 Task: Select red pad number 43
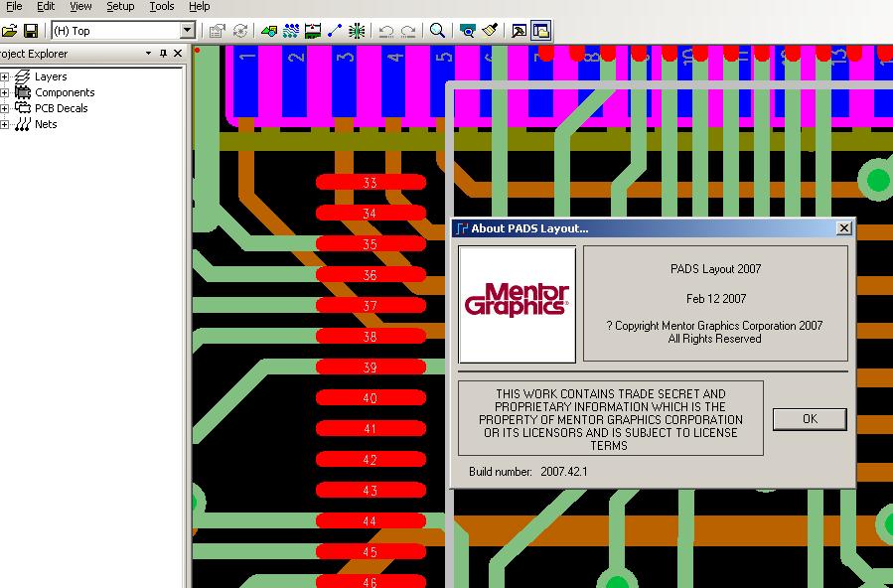point(371,490)
